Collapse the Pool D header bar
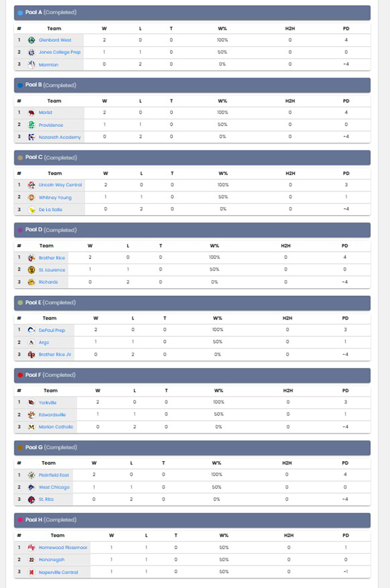 [x=192, y=230]
